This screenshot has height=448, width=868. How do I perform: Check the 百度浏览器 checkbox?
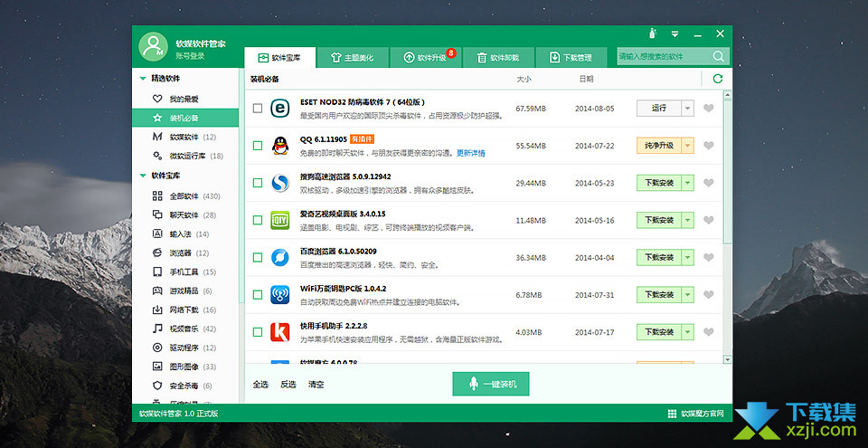258,257
